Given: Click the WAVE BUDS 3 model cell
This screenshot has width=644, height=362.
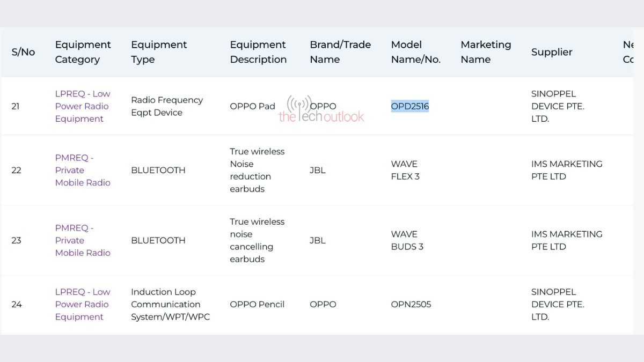Looking at the screenshot, I should pos(407,240).
